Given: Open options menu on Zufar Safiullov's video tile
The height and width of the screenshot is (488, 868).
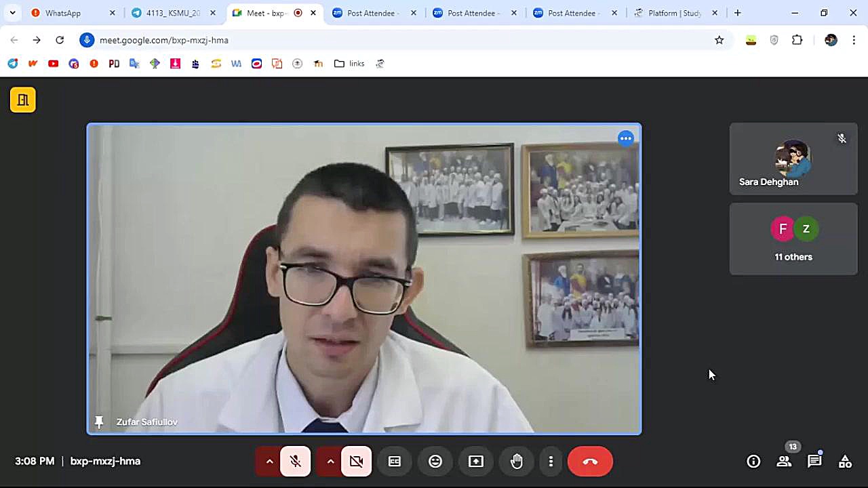Looking at the screenshot, I should [625, 138].
